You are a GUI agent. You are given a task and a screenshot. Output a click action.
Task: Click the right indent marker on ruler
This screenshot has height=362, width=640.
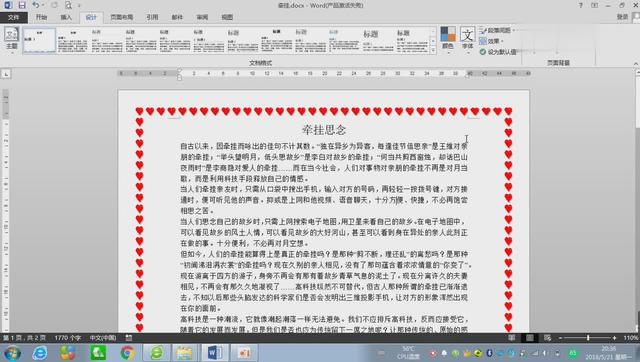pos(468,76)
